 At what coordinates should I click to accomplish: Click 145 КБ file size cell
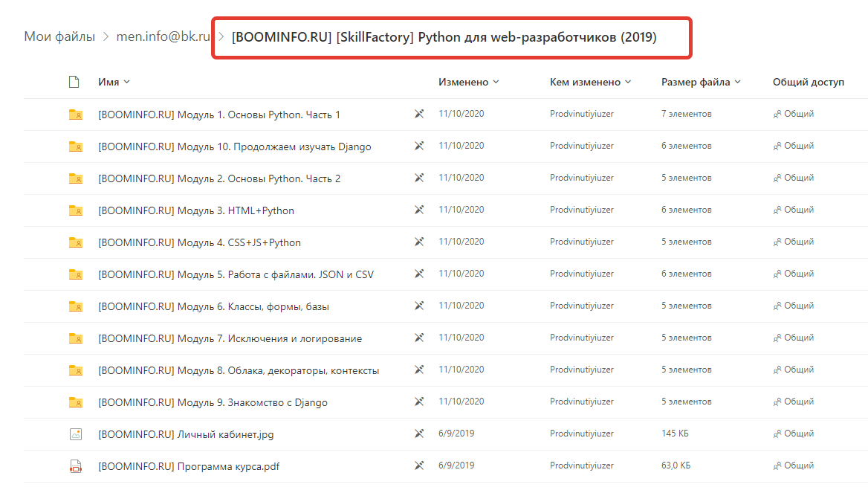675,434
